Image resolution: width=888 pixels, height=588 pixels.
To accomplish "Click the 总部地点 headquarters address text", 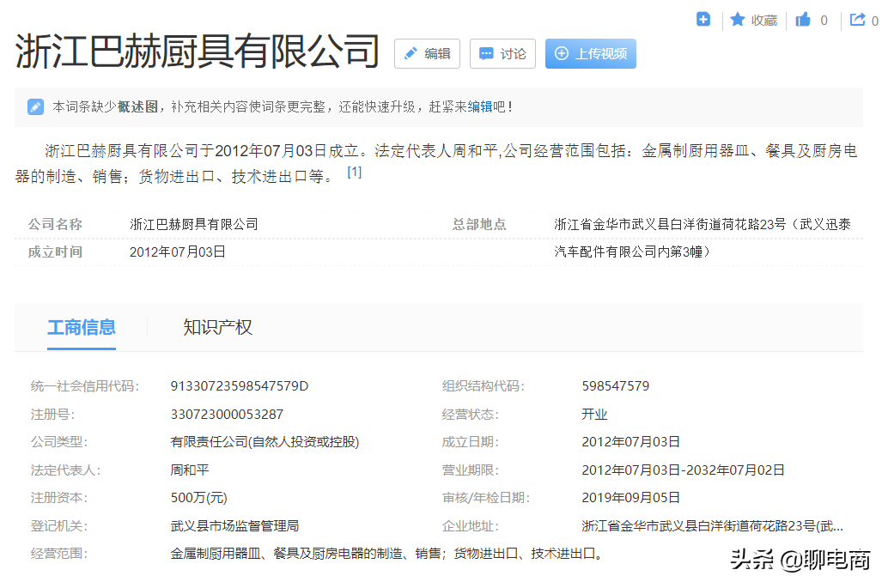I will [702, 238].
